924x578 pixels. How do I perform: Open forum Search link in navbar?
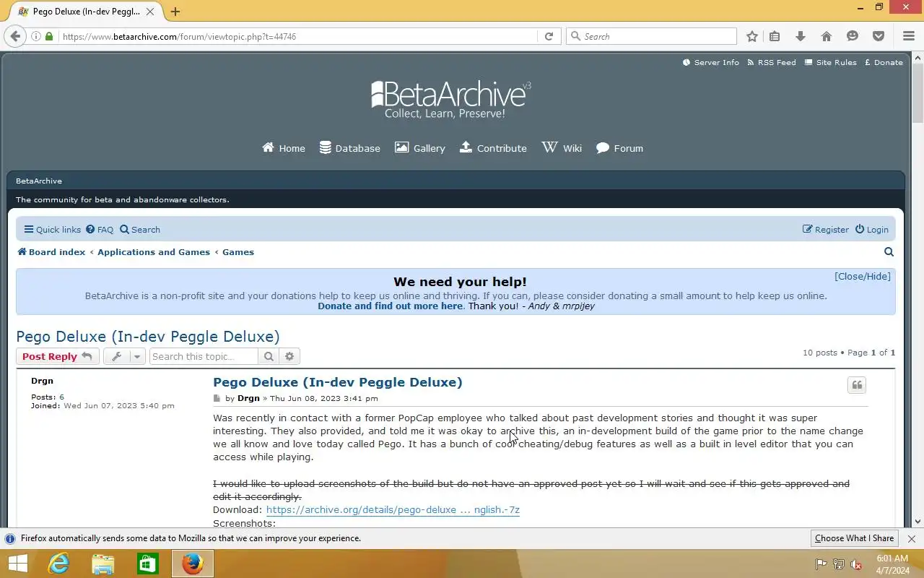pos(140,230)
